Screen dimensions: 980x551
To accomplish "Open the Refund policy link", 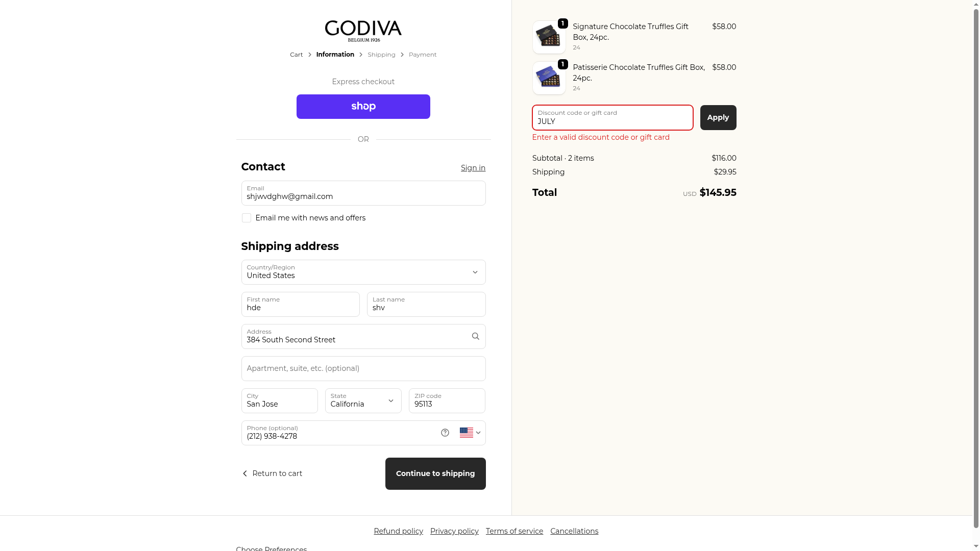I will [x=398, y=531].
